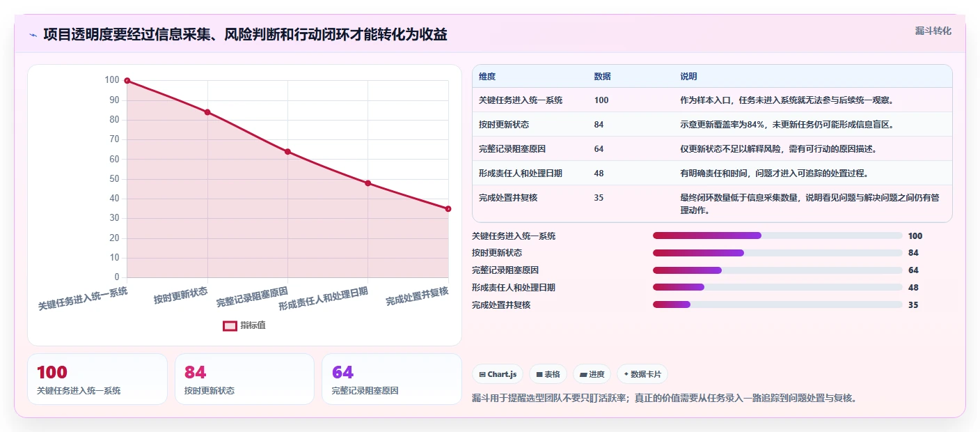This screenshot has height=432, width=980.
Task: Click the 进度 tag pill
Action: 592,374
